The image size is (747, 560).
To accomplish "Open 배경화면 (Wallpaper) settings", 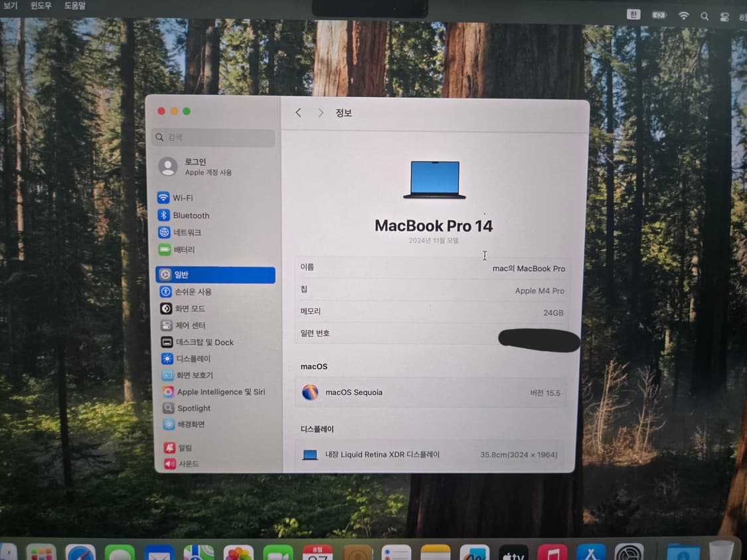I will click(191, 425).
